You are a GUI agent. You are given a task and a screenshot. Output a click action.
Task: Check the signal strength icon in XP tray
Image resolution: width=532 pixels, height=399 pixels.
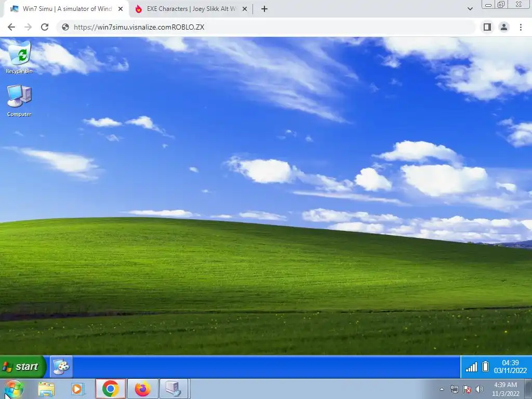[471, 367]
